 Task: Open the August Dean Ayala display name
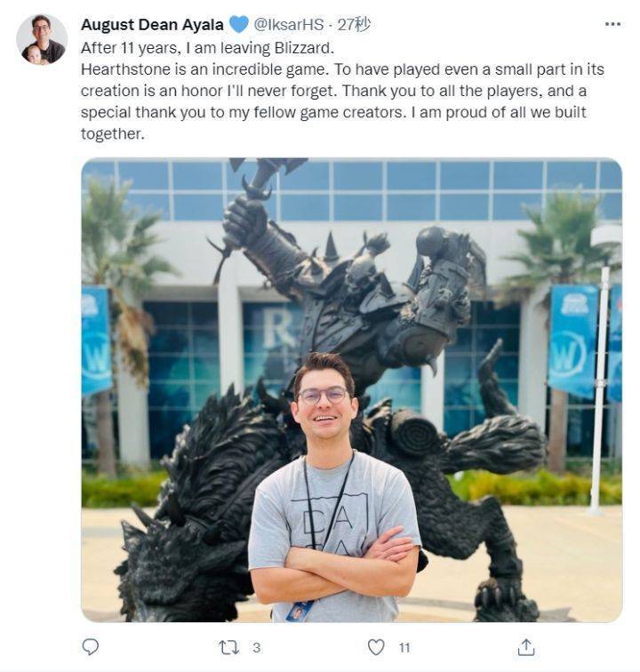(152, 24)
